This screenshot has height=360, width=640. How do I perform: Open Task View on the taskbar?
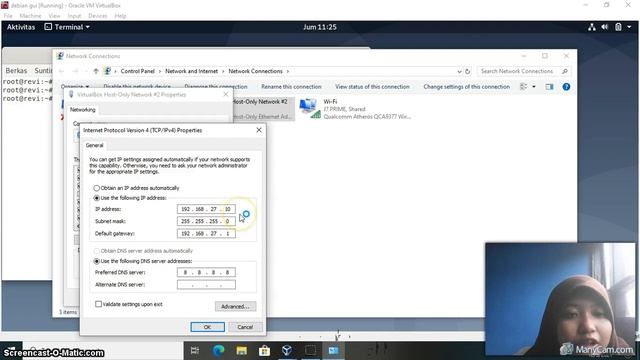[195, 350]
